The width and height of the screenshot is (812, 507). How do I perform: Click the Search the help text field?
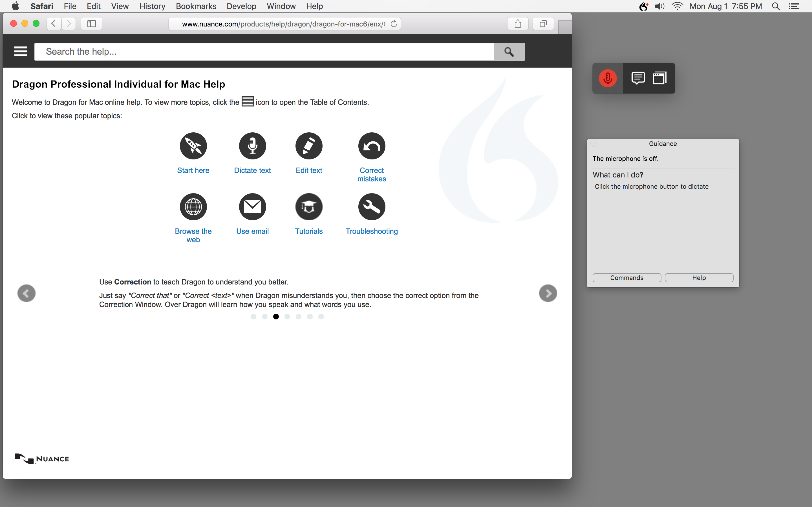pyautogui.click(x=264, y=52)
